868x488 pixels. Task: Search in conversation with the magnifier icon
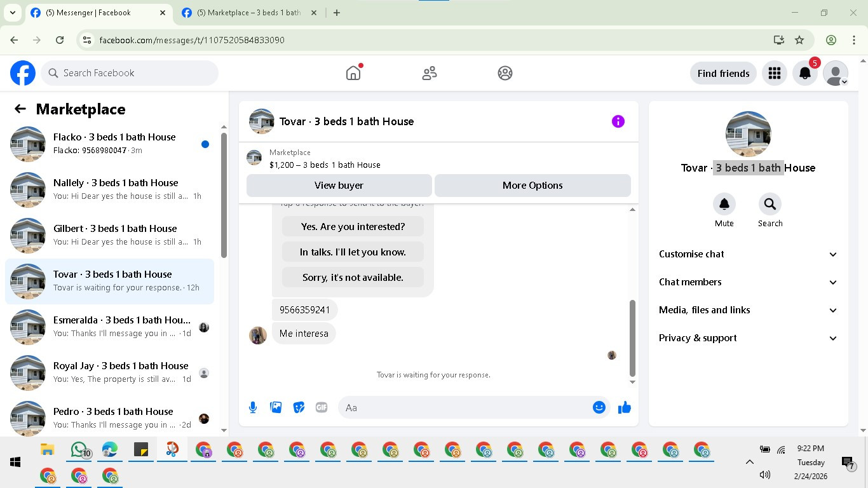[770, 204]
